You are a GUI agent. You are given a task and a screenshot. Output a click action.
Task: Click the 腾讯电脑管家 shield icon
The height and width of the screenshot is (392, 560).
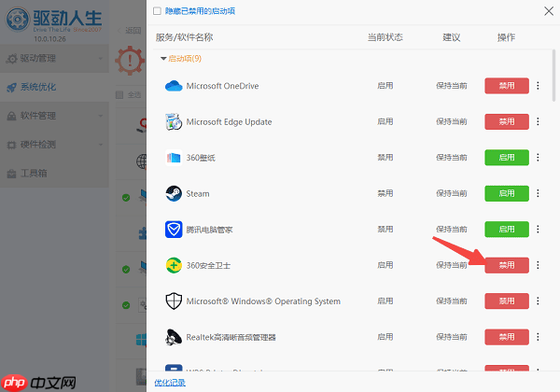pyautogui.click(x=174, y=230)
